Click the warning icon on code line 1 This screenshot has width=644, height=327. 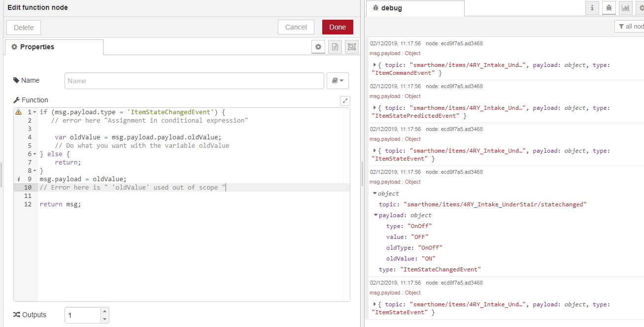coord(18,112)
